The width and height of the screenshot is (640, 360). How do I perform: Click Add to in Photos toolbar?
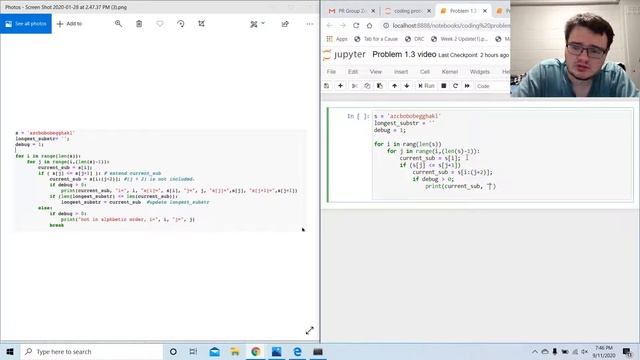(69, 24)
